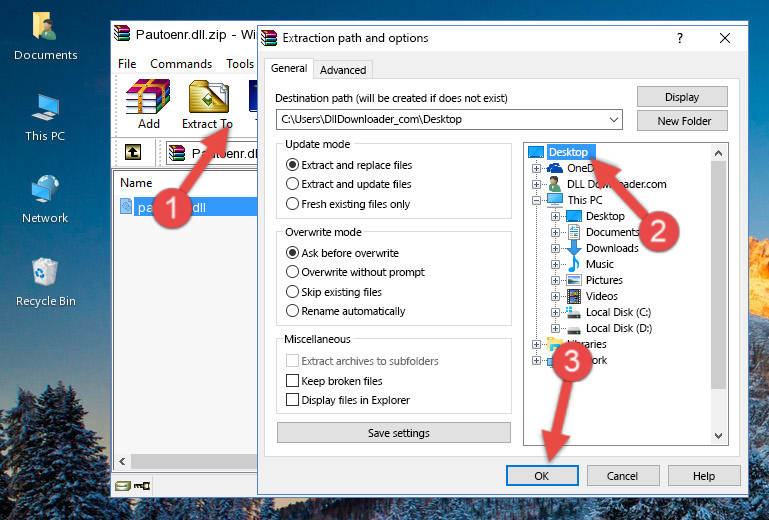Close the Extraction path and options dialog
This screenshot has height=520, width=769.
point(725,38)
